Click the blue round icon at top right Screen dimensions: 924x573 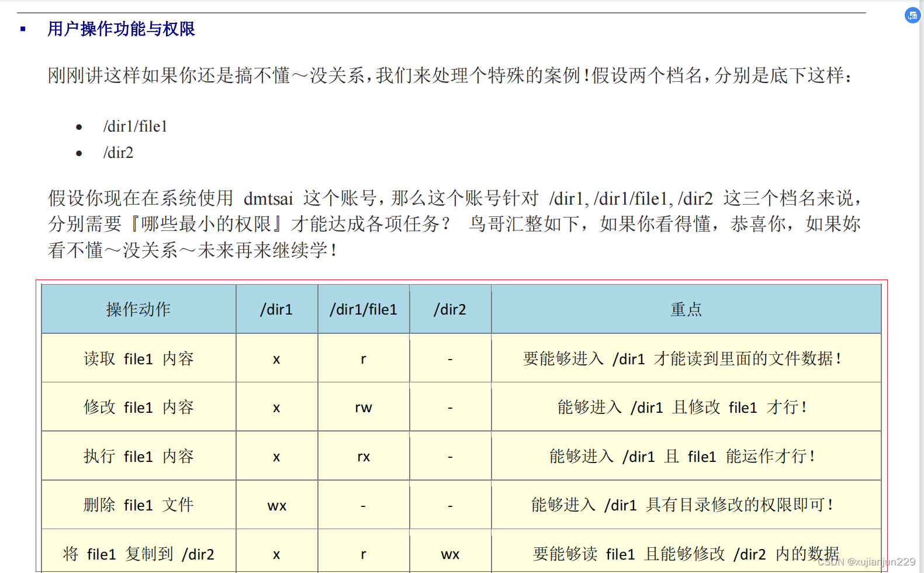pos(912,16)
